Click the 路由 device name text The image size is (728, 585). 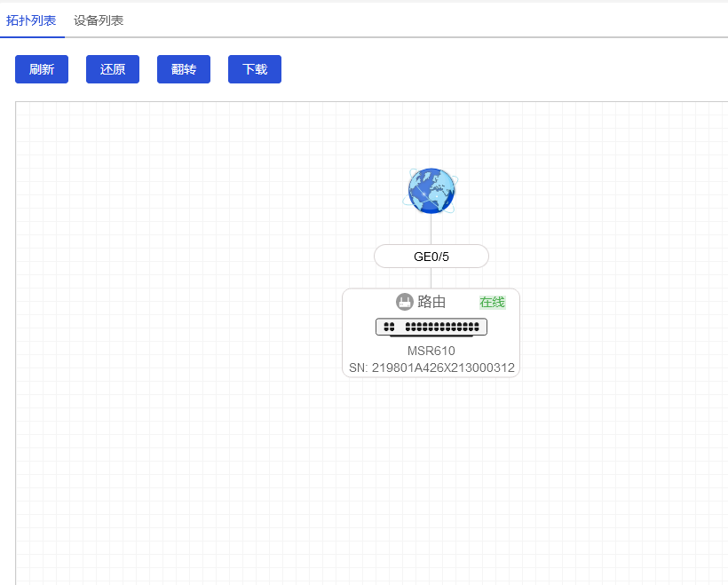point(431,302)
